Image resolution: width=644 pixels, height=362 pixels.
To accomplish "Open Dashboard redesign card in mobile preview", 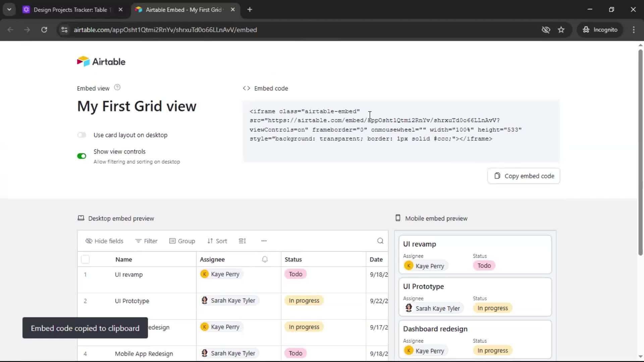I will (x=475, y=340).
